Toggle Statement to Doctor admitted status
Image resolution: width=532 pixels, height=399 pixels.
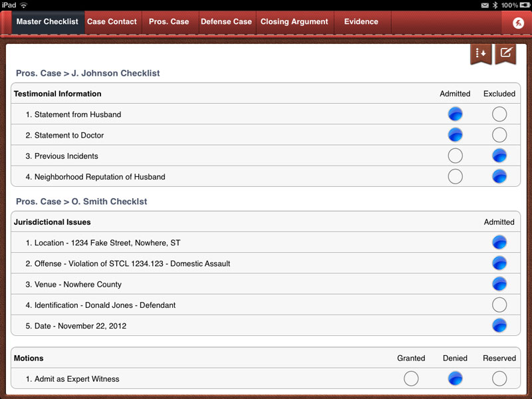pyautogui.click(x=456, y=134)
